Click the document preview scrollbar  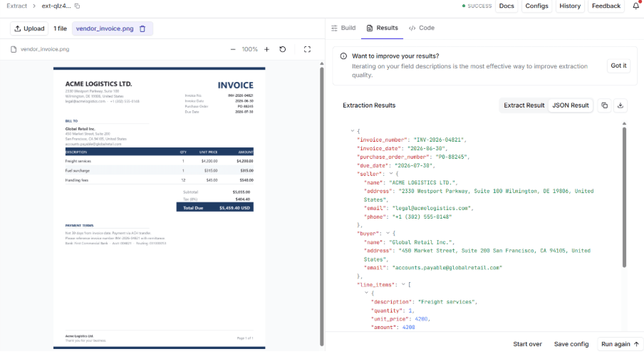pos(321,205)
